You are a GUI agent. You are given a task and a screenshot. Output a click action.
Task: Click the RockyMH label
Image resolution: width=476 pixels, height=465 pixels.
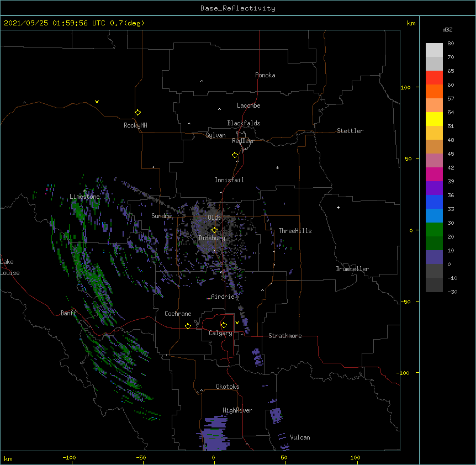(135, 125)
